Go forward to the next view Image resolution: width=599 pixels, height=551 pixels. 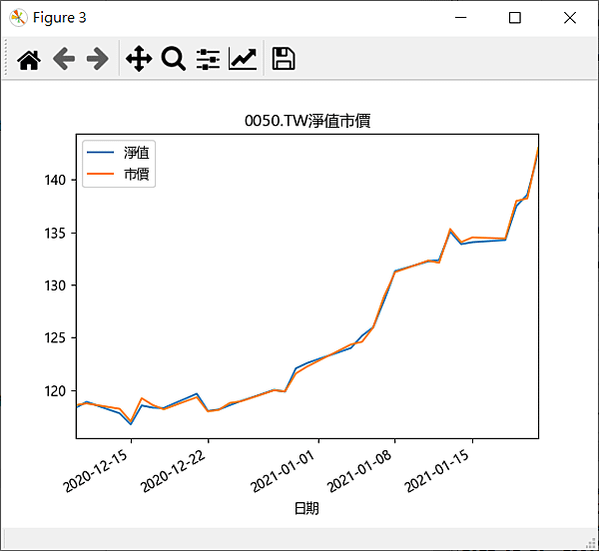pos(98,59)
